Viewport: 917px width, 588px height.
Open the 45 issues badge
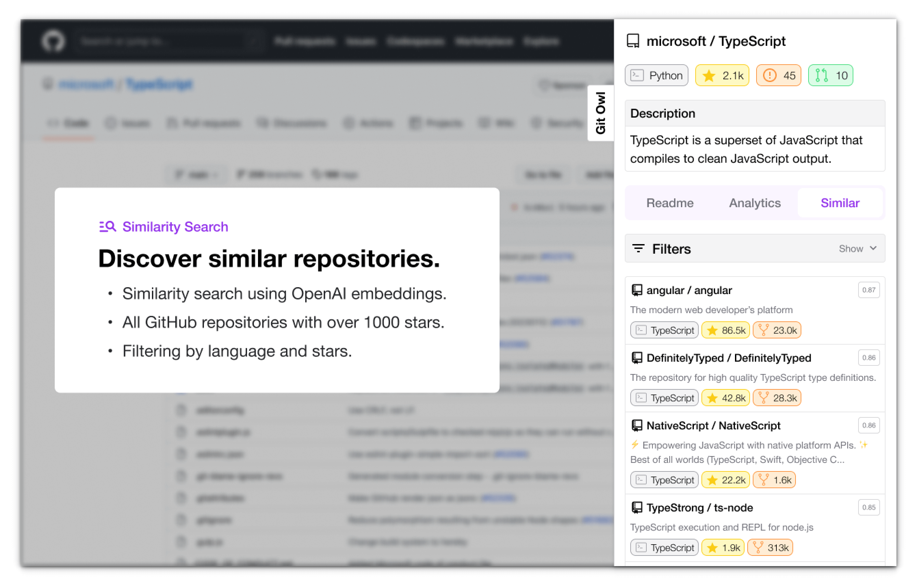pyautogui.click(x=778, y=75)
